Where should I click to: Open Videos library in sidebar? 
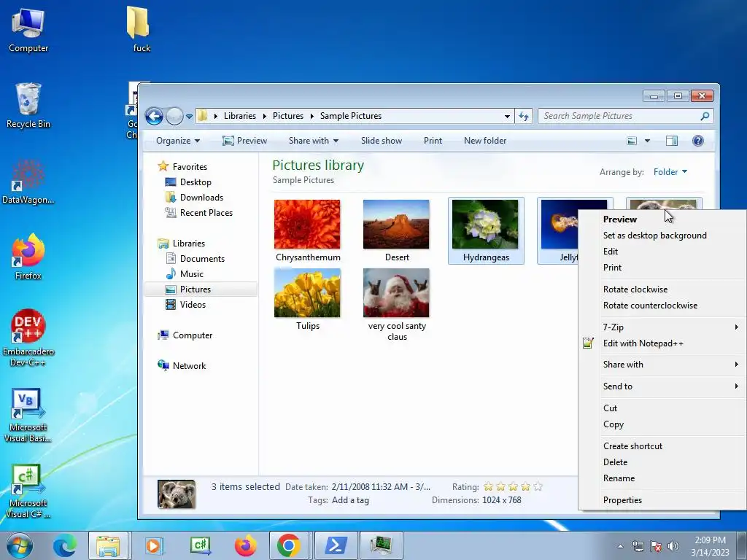(x=193, y=304)
